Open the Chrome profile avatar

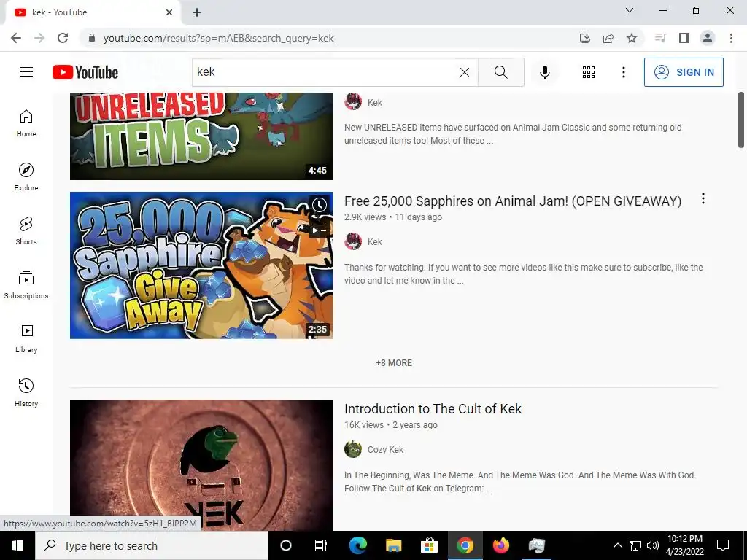(708, 38)
